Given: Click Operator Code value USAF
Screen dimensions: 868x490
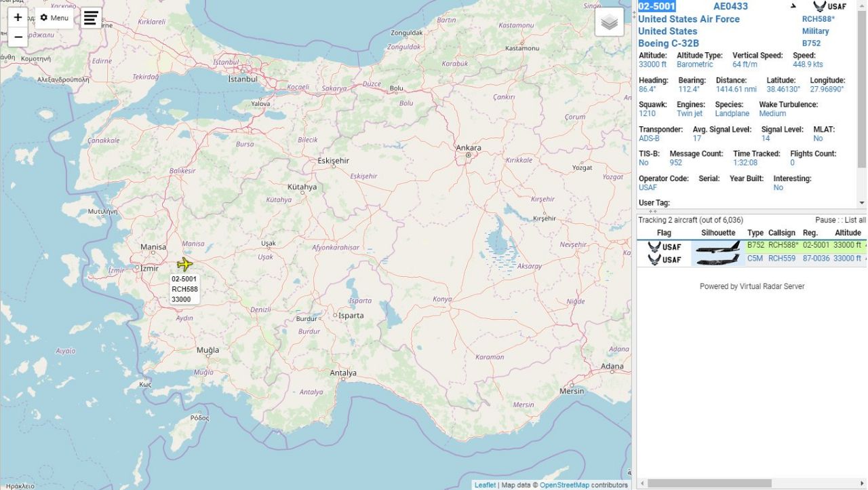Looking at the screenshot, I should coord(648,187).
